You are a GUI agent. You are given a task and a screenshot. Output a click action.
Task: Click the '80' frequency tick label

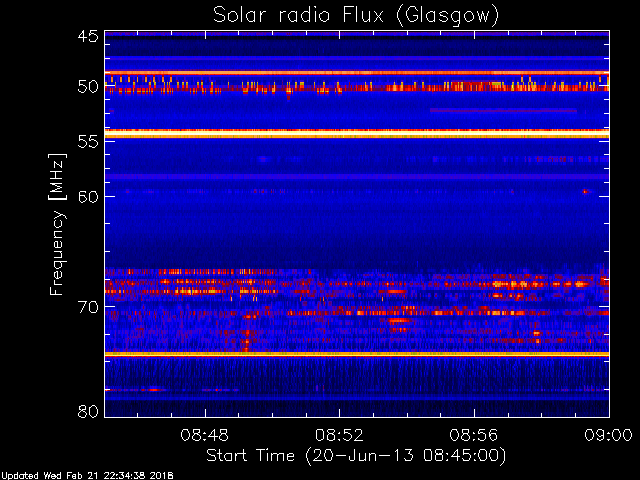click(x=88, y=411)
